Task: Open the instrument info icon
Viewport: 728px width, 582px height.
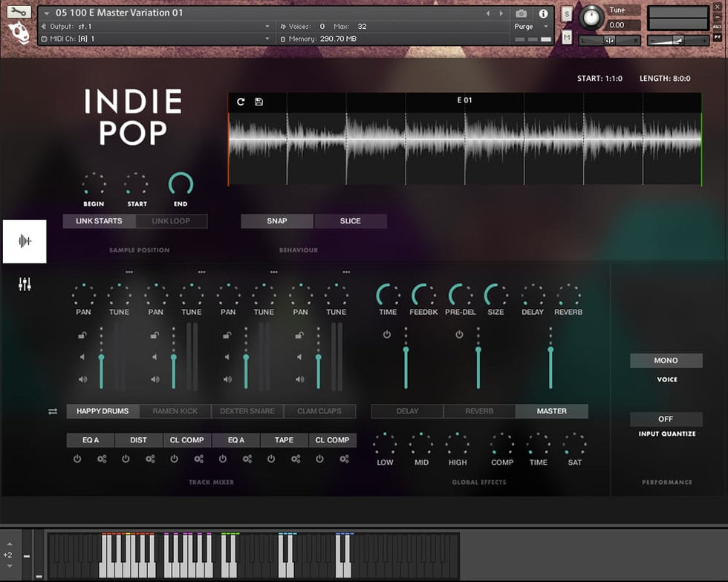Action: (543, 13)
